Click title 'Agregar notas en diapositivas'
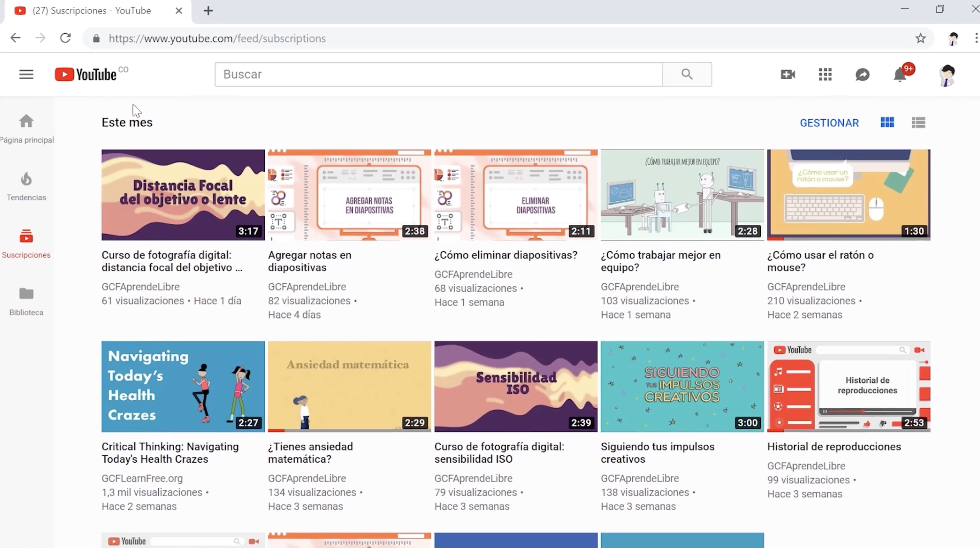 click(x=310, y=261)
